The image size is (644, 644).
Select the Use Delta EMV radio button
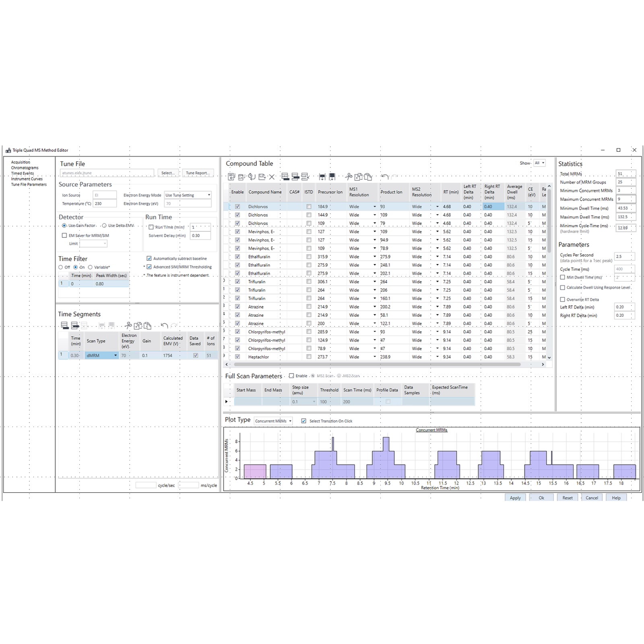104,225
